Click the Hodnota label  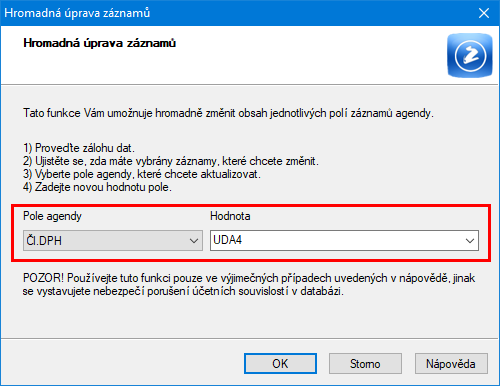(x=230, y=216)
